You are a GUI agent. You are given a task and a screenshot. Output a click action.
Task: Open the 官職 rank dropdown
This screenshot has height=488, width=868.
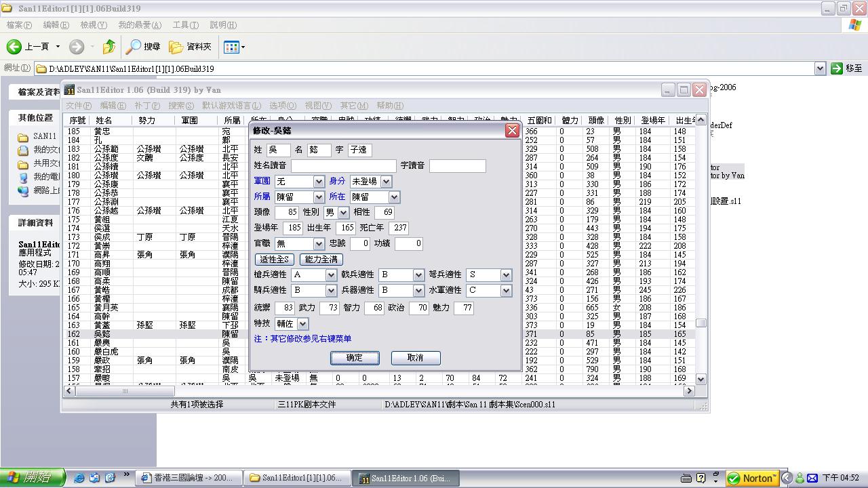[319, 243]
